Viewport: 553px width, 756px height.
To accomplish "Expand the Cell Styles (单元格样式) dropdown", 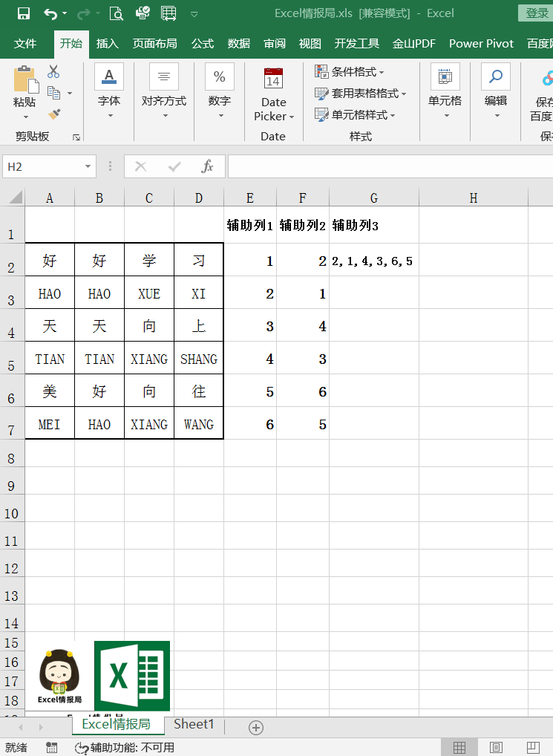I will point(356,115).
